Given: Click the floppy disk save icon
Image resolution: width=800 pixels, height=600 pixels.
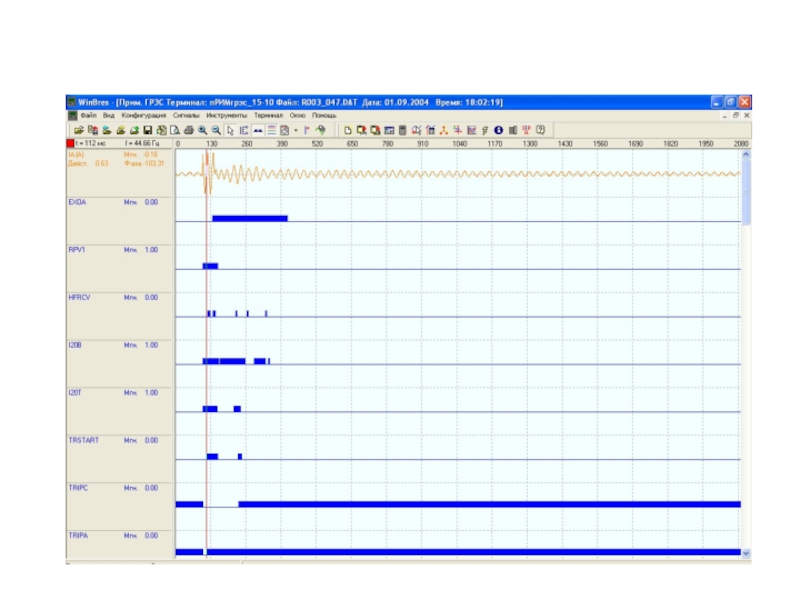Looking at the screenshot, I should pyautogui.click(x=147, y=131).
